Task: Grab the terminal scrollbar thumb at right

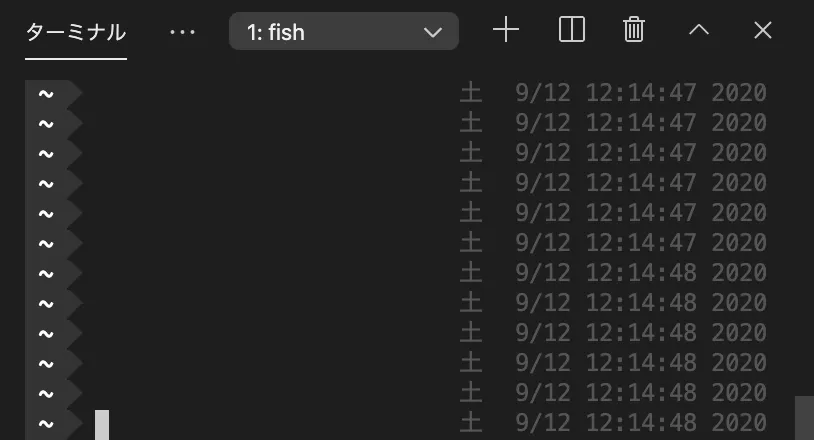Action: (x=804, y=418)
